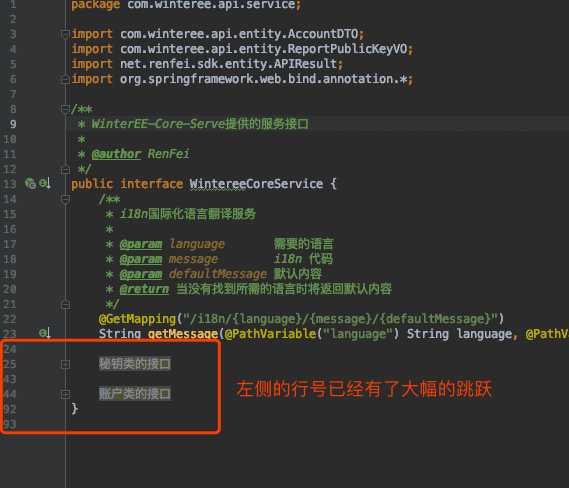Click the Spring bean gutter icon on line 13
569x488 pixels.
(x=30, y=184)
